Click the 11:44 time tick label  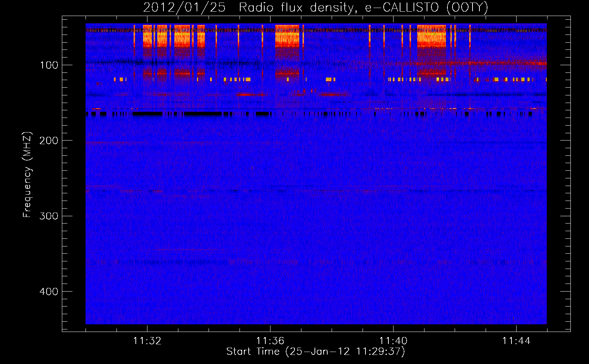pyautogui.click(x=516, y=341)
